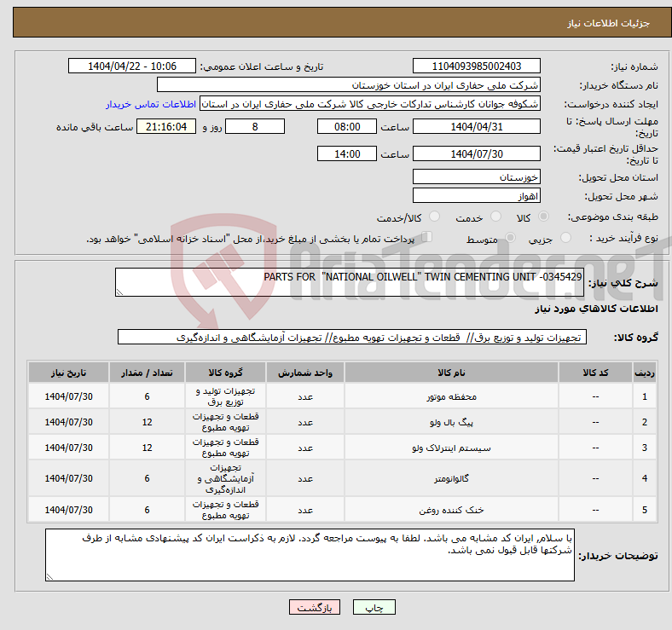
Task: Click the buyer notes text area
Action: (310, 555)
